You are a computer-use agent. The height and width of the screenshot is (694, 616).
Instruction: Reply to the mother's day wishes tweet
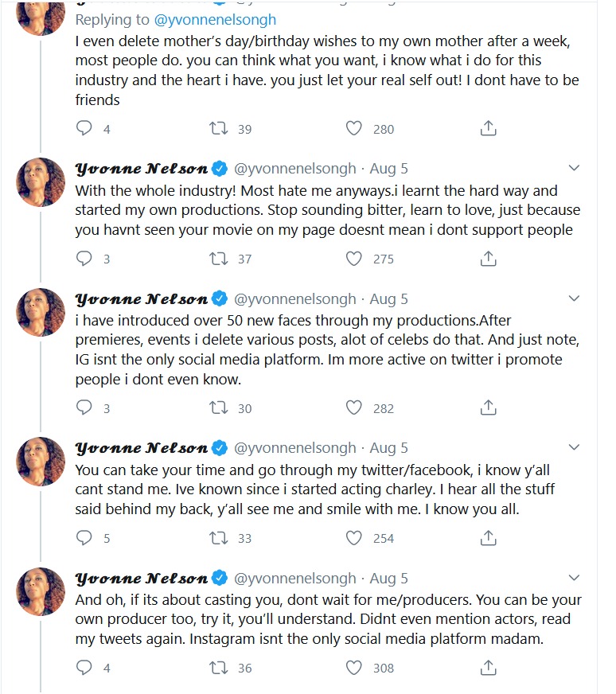84,128
